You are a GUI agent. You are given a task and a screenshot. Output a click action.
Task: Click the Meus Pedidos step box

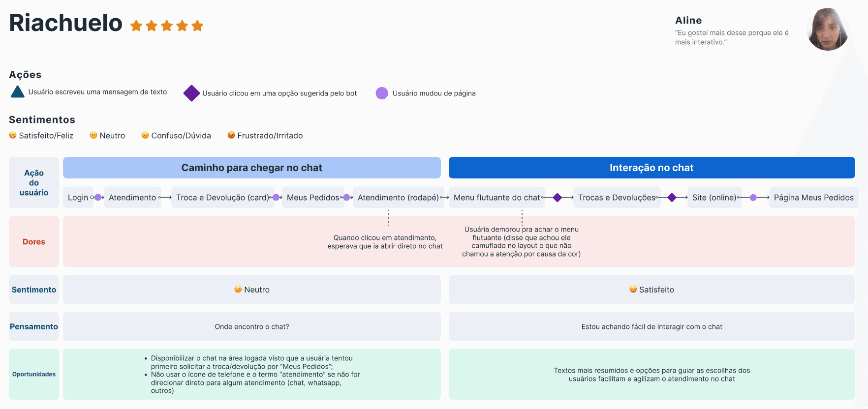(313, 198)
